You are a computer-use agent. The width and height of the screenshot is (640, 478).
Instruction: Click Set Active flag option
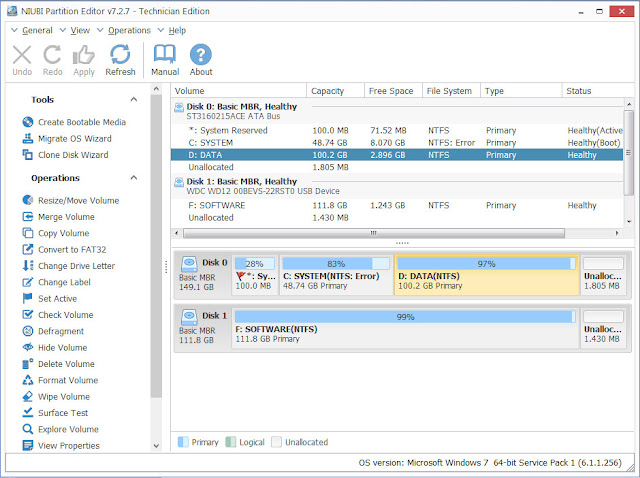[49, 298]
